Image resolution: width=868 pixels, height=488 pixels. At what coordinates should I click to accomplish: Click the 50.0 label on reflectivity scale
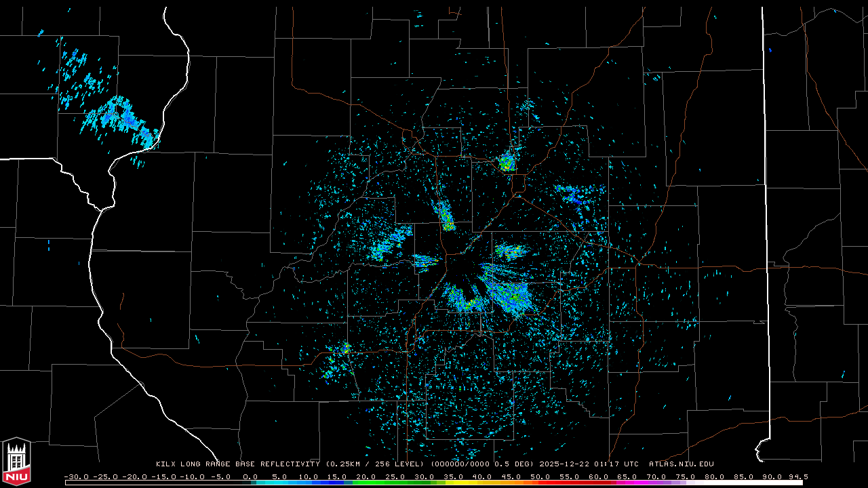pyautogui.click(x=540, y=476)
